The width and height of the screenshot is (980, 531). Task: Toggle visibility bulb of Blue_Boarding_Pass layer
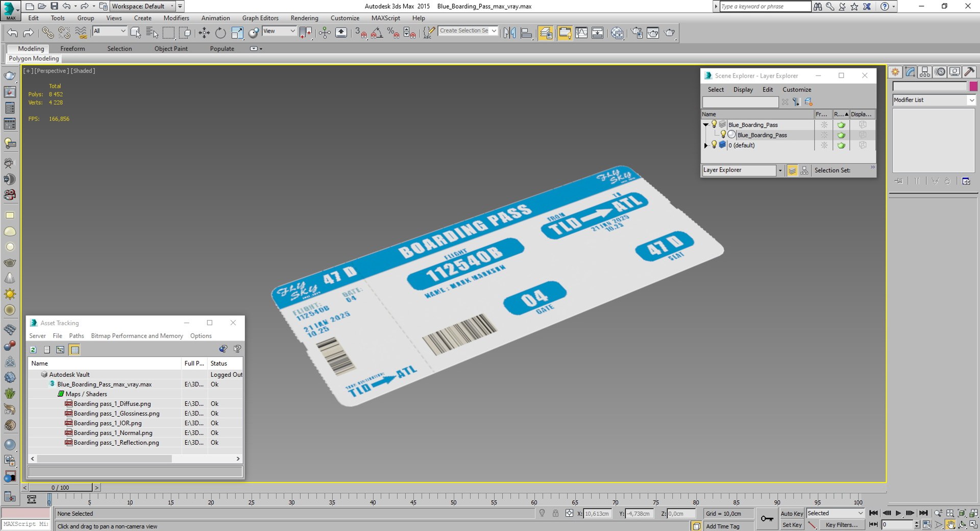pyautogui.click(x=714, y=124)
